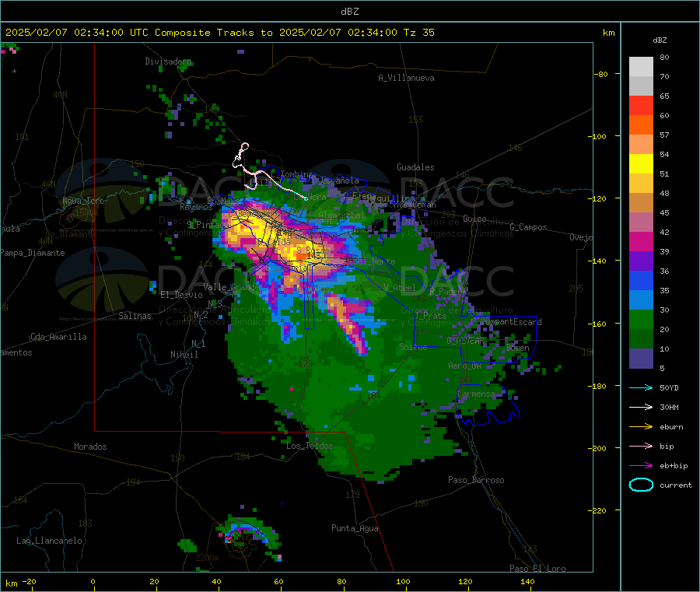The image size is (700, 592).
Task: Click the 'Nihuil' map label
Action: 184,355
